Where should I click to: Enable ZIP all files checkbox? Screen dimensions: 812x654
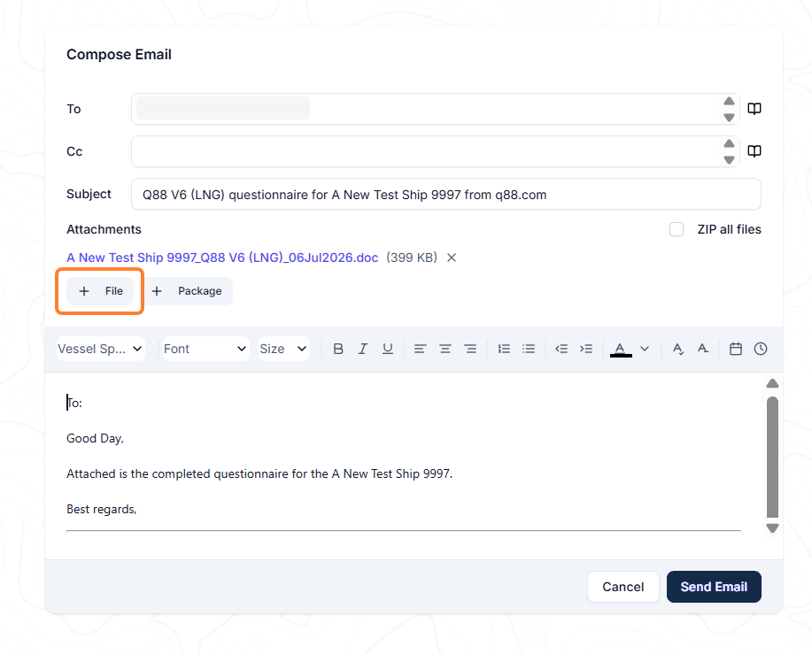coord(677,229)
